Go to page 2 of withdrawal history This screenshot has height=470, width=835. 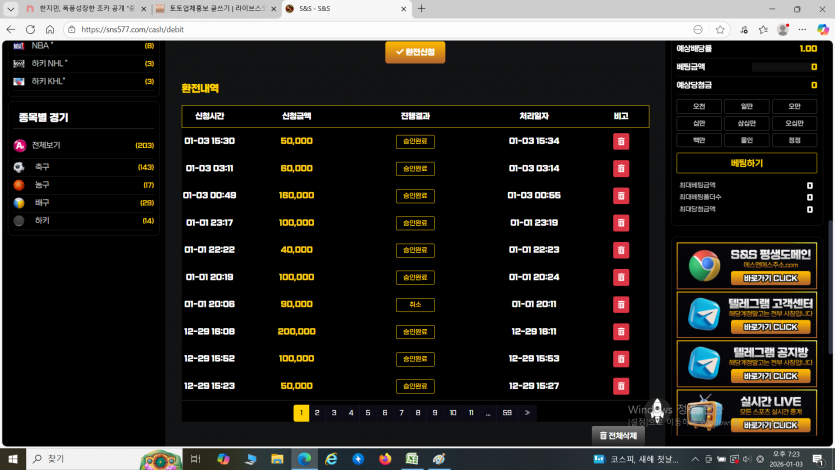click(317, 412)
